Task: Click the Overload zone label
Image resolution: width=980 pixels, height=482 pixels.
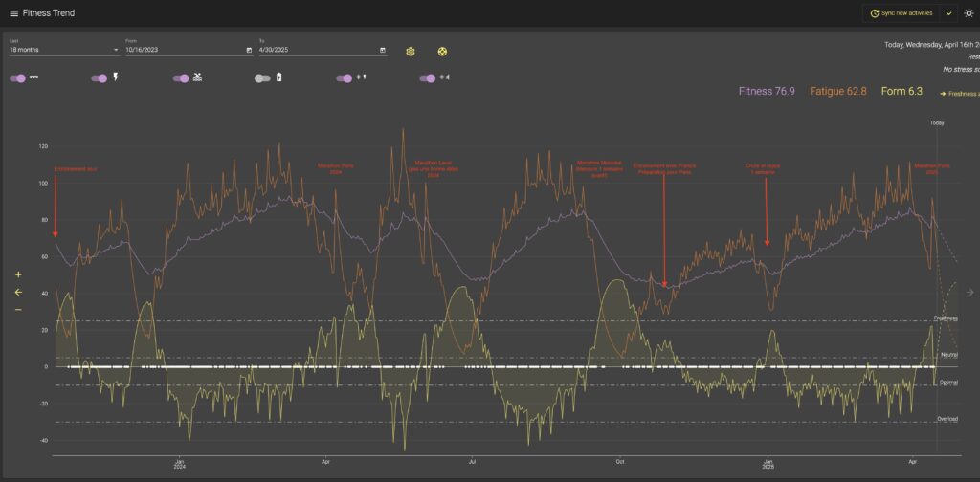Action: coord(947,419)
